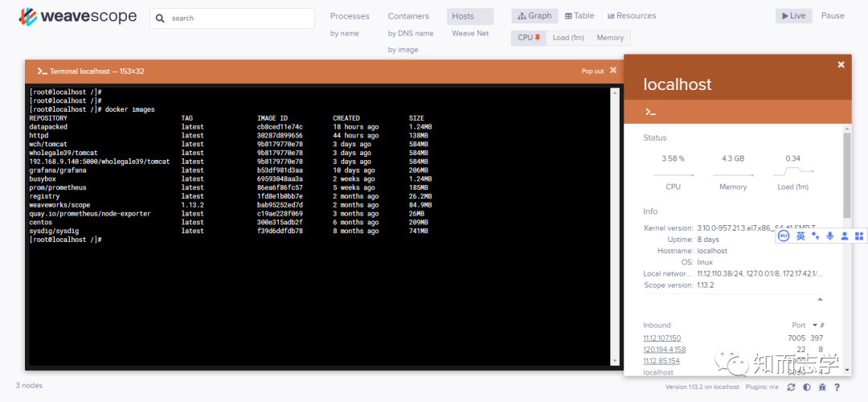Click the Weave Scope logo
Viewport: 868px width, 402px height.
pyautogui.click(x=77, y=17)
